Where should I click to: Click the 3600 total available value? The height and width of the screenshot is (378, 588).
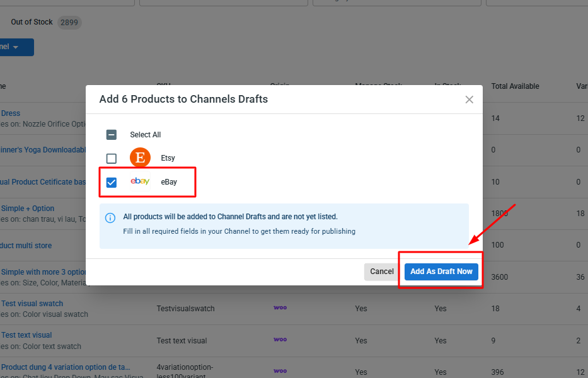pos(500,277)
